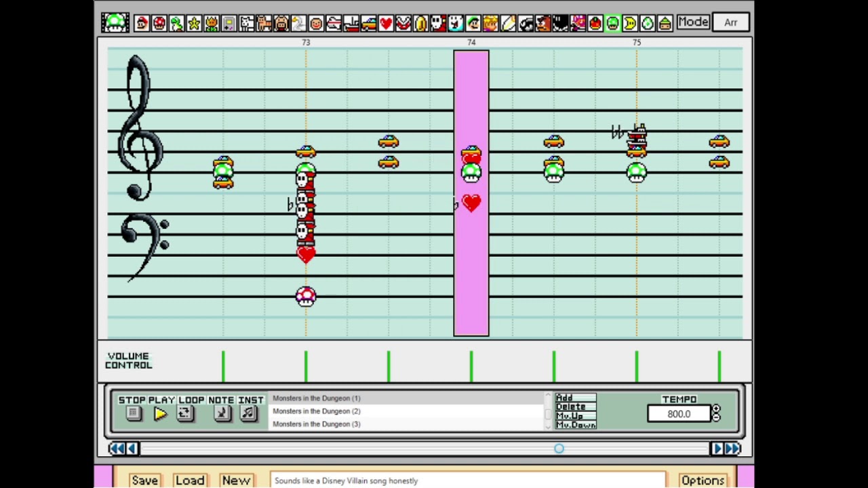Decrease tempo with the lower stepper
Screen dimensions: 868x488
click(x=716, y=418)
